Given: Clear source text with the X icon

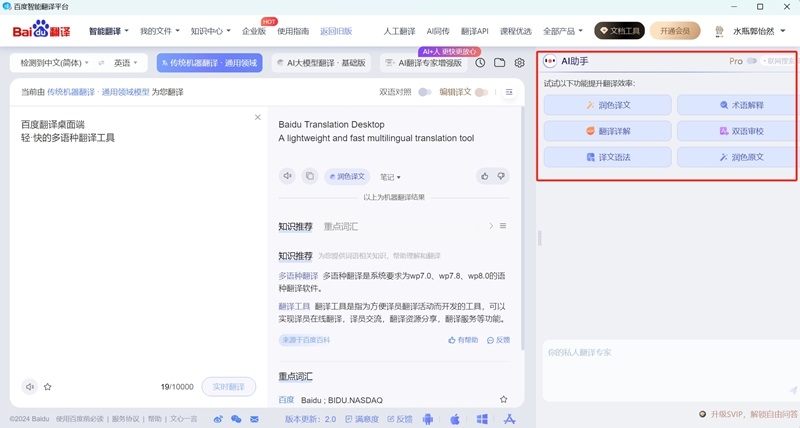Looking at the screenshot, I should pos(258,117).
